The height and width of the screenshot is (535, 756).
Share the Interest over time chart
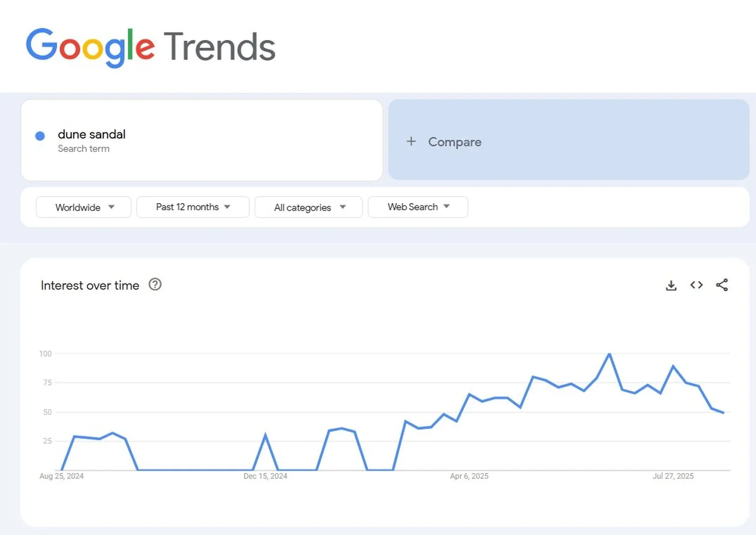point(722,285)
